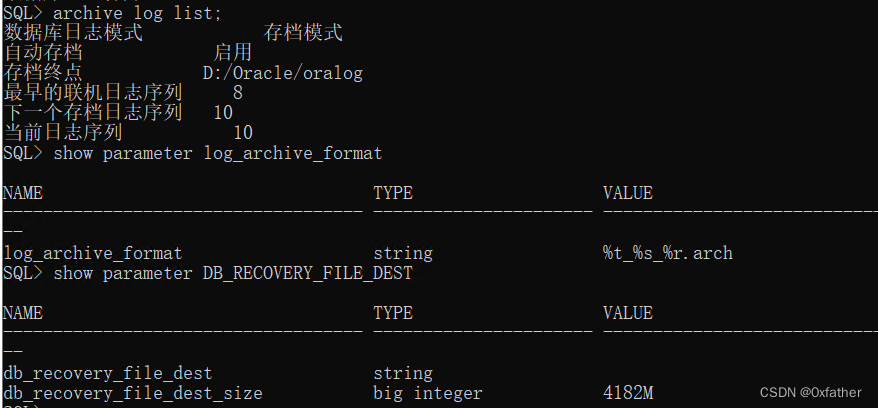This screenshot has width=878, height=408.
Task: Click the 当前日志序列 current sequence label
Action: (x=63, y=133)
